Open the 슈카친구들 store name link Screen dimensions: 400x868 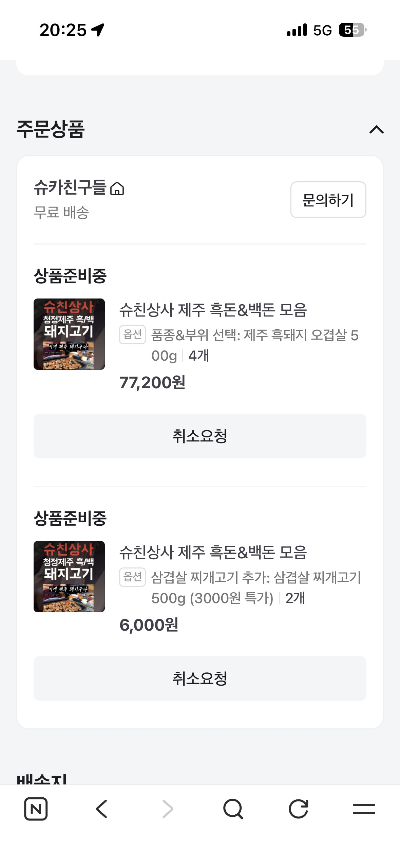[70, 187]
